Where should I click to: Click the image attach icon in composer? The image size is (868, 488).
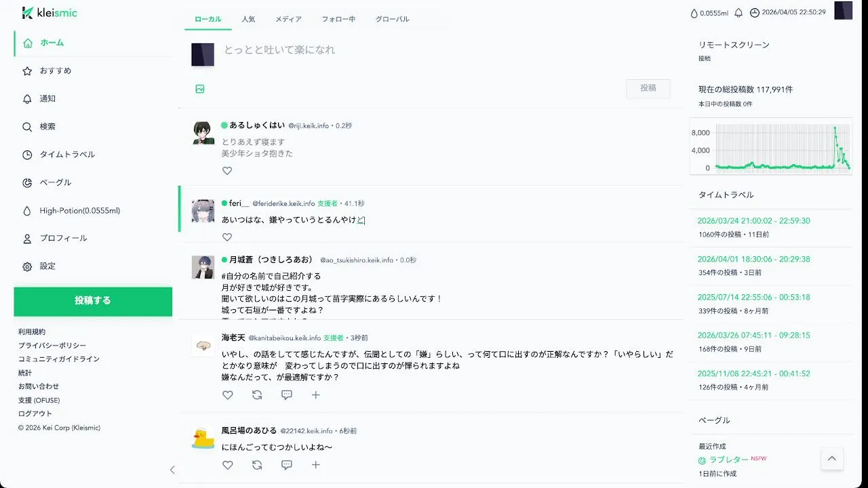coord(200,89)
